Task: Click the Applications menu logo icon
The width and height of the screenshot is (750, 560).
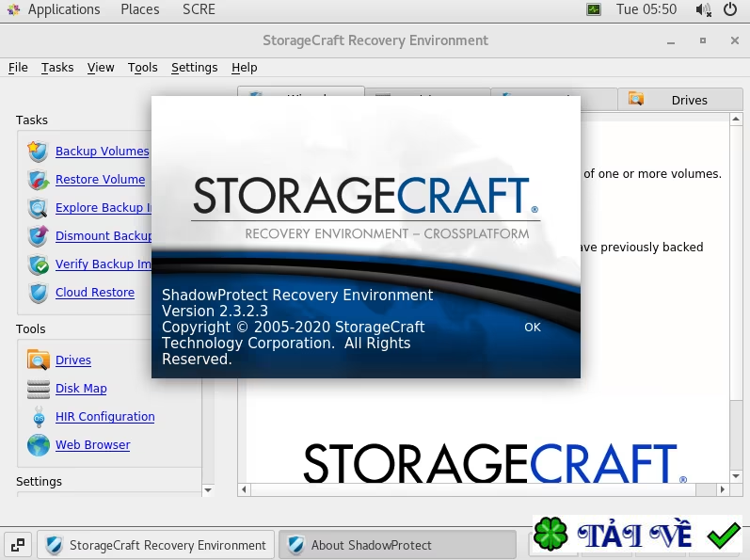Action: [14, 9]
